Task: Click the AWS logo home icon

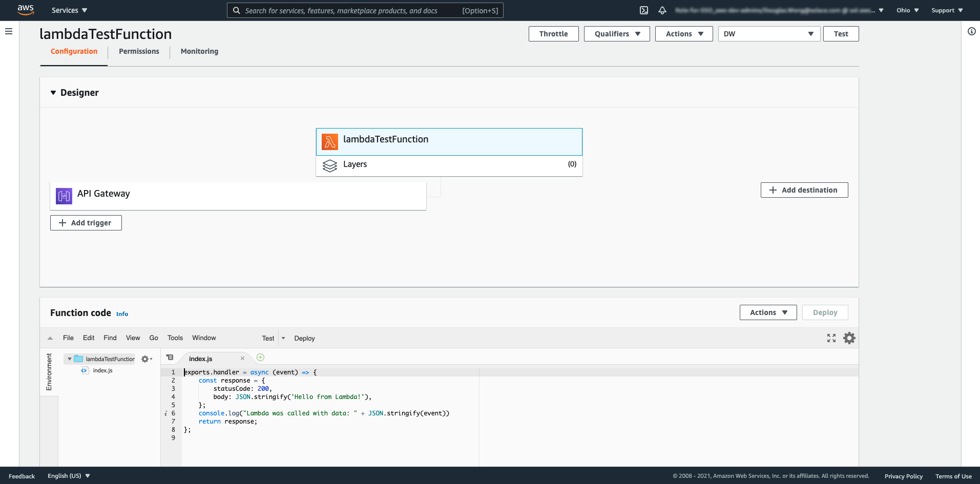Action: point(25,10)
